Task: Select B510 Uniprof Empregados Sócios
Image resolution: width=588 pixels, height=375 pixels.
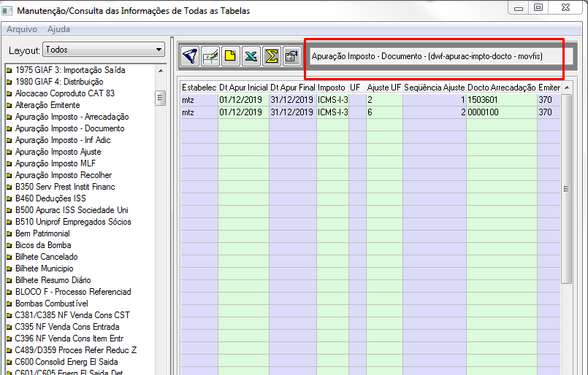Action: point(73,222)
